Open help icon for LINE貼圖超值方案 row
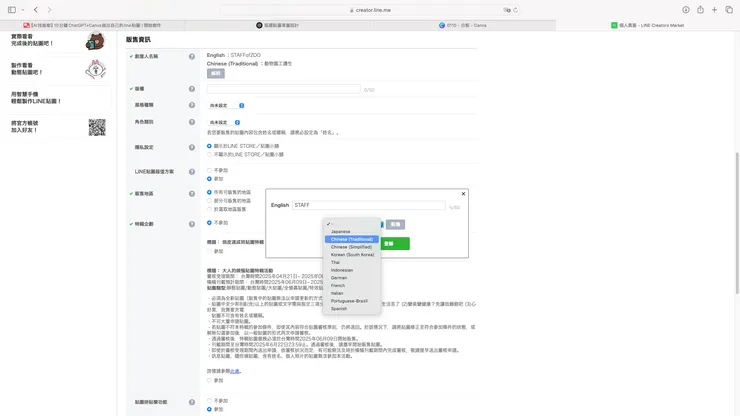This screenshot has width=740, height=416. 192,172
